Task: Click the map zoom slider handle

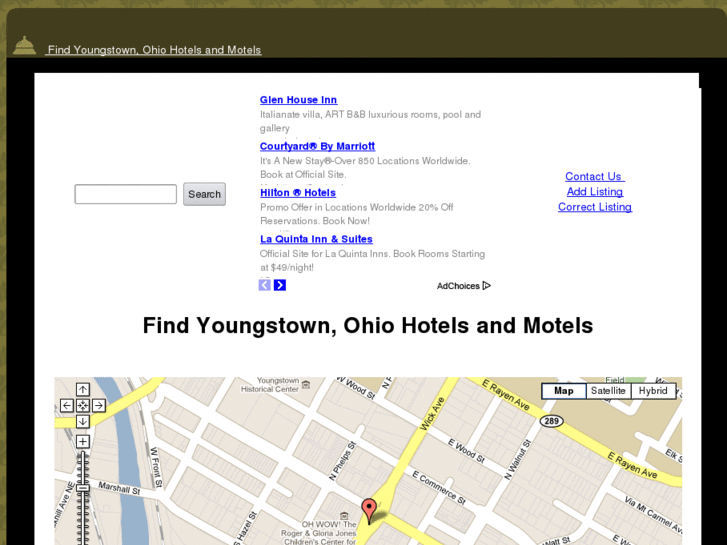Action: click(x=83, y=488)
